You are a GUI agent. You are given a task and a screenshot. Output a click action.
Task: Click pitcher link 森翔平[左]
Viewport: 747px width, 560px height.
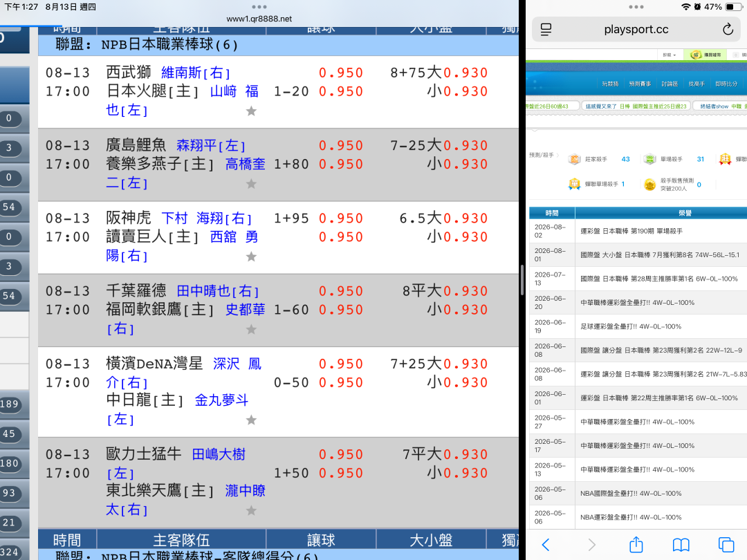211,145
